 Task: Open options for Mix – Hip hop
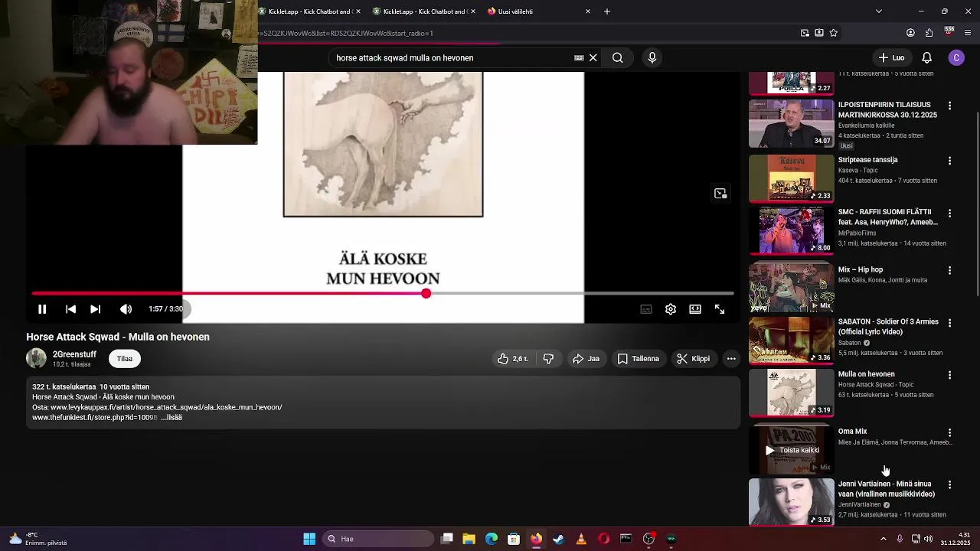pyautogui.click(x=949, y=271)
